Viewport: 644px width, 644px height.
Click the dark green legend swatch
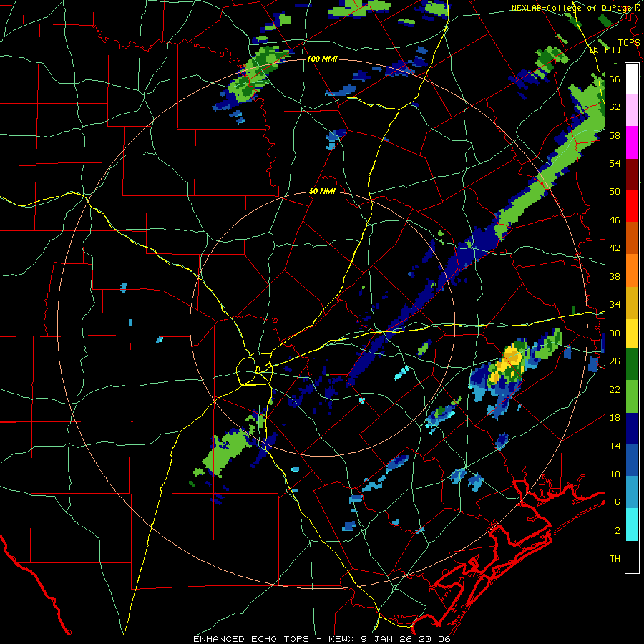(632, 364)
